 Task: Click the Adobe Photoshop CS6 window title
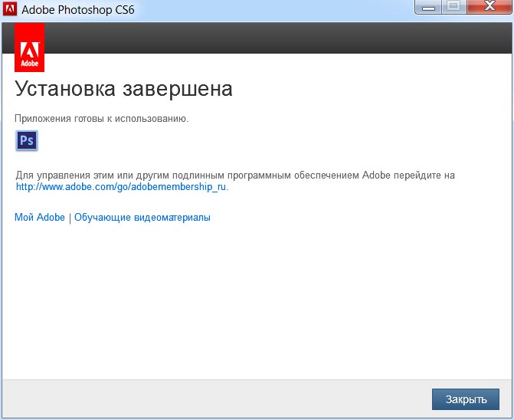coord(78,10)
